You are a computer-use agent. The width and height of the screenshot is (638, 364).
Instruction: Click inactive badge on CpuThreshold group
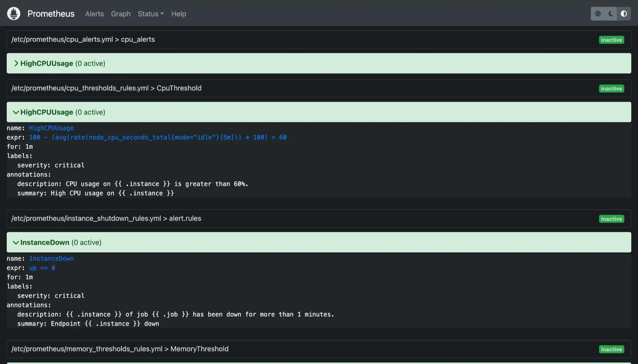[x=612, y=89]
